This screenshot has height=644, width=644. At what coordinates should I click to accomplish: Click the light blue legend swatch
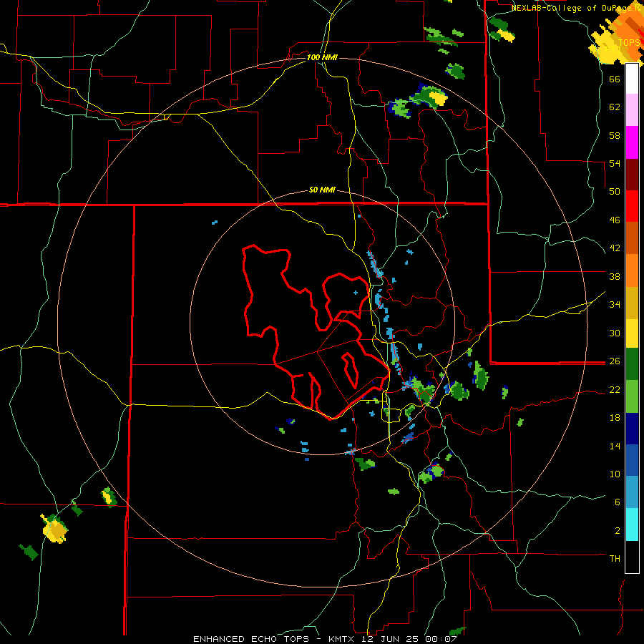(632, 492)
